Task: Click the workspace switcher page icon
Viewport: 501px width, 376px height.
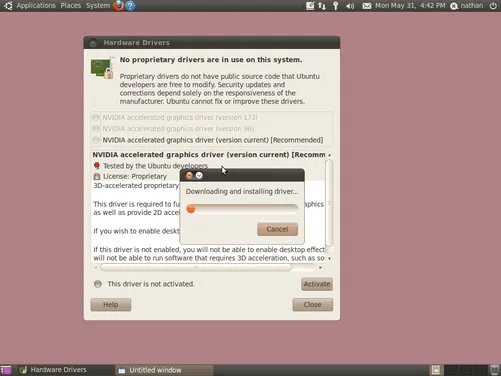Action: point(436,370)
